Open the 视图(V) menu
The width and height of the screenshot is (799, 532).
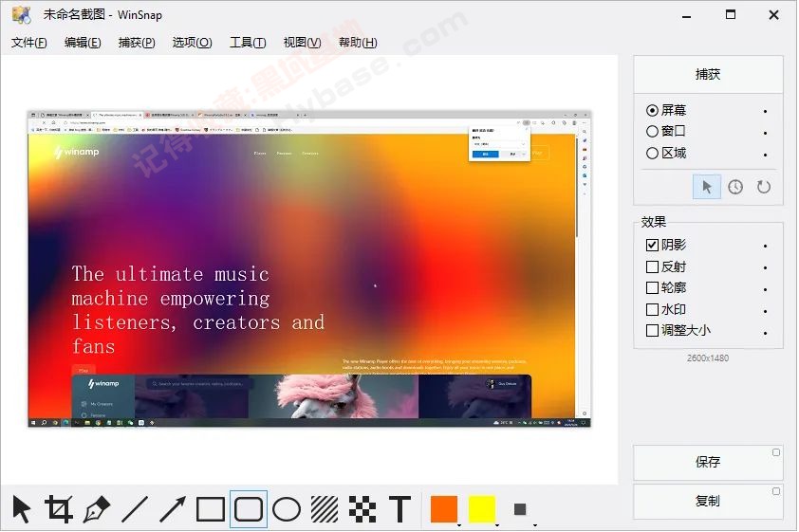(x=302, y=43)
